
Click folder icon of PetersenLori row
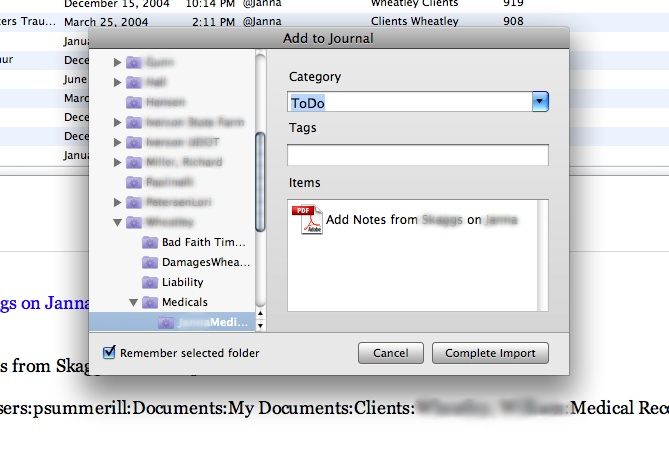tap(134, 202)
